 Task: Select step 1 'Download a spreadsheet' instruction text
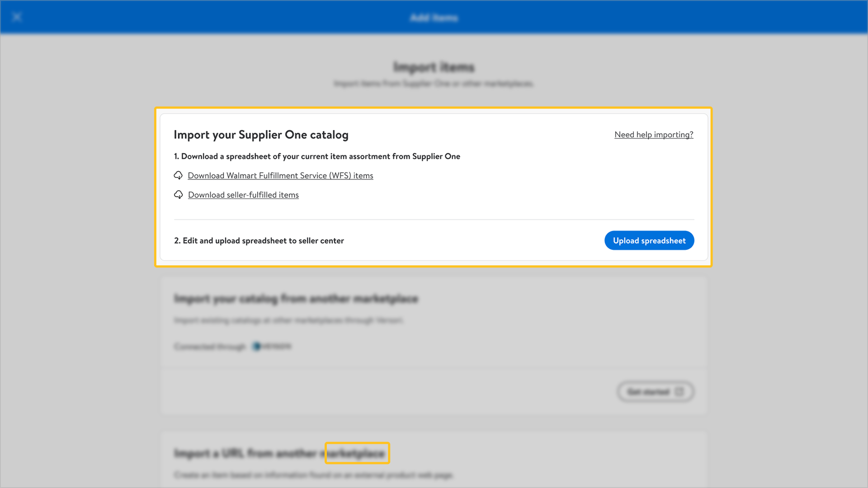(x=317, y=156)
